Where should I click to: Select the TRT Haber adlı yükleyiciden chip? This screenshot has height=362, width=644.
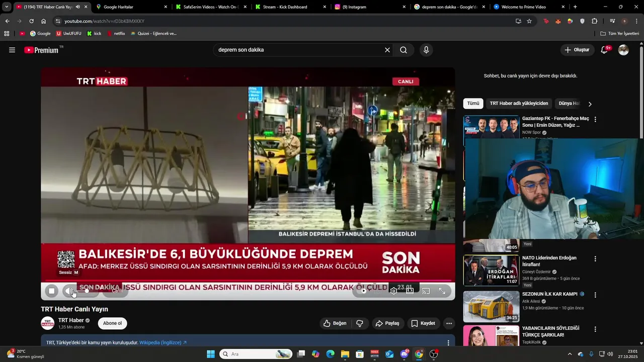tap(519, 104)
